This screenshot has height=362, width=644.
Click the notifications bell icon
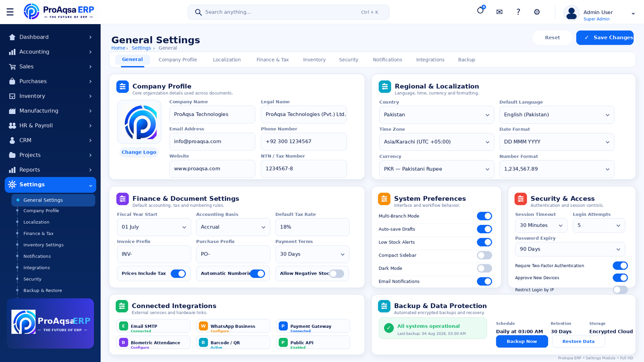point(481,11)
